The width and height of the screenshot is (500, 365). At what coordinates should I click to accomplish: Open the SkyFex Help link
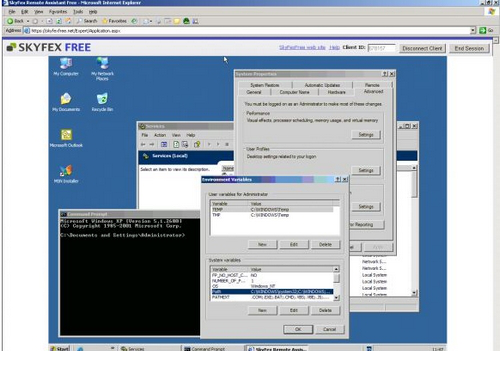tap(334, 48)
